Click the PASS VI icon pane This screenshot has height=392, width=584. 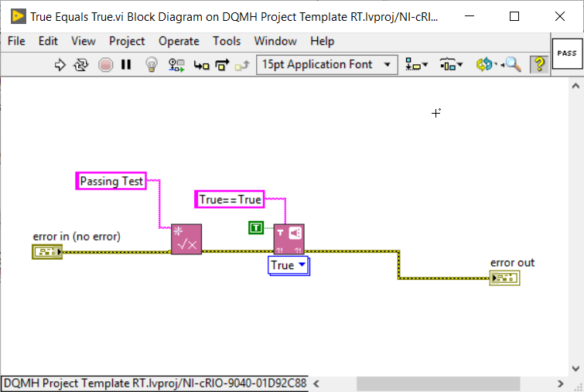pyautogui.click(x=567, y=53)
